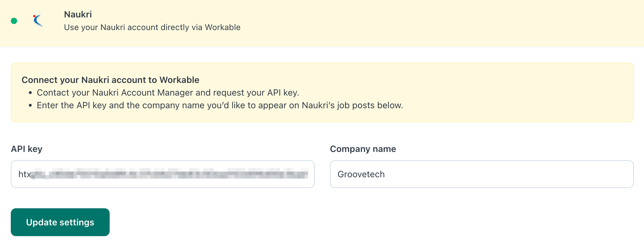Click the first bullet point marker
Image resolution: width=644 pixels, height=245 pixels.
pos(30,93)
